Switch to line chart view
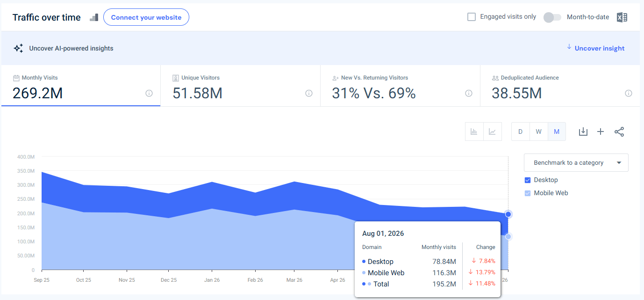The height and width of the screenshot is (300, 644). click(x=492, y=132)
